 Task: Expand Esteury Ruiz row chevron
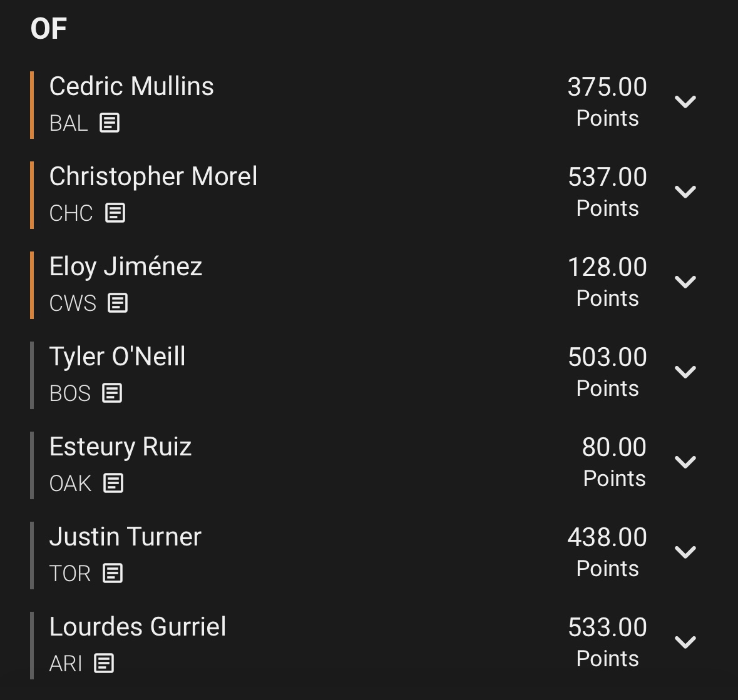coord(685,462)
